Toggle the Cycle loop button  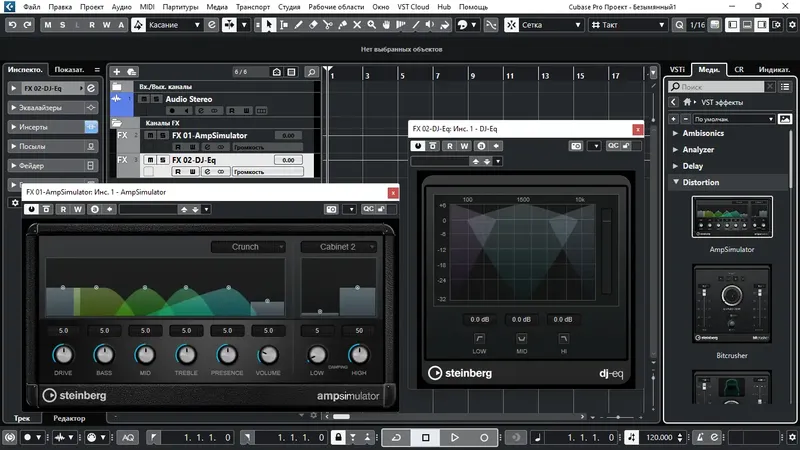coord(396,437)
